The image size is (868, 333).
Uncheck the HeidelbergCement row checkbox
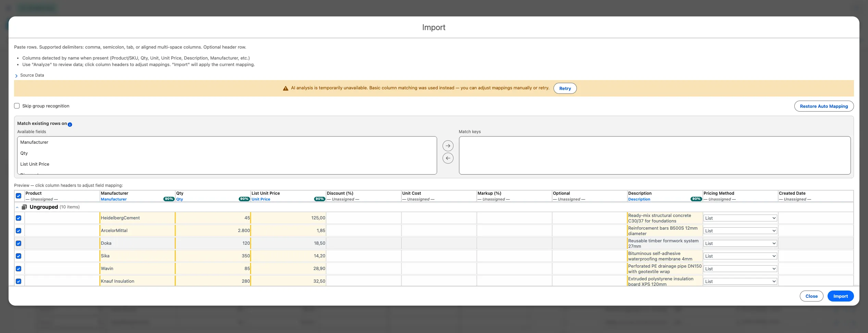click(x=18, y=218)
